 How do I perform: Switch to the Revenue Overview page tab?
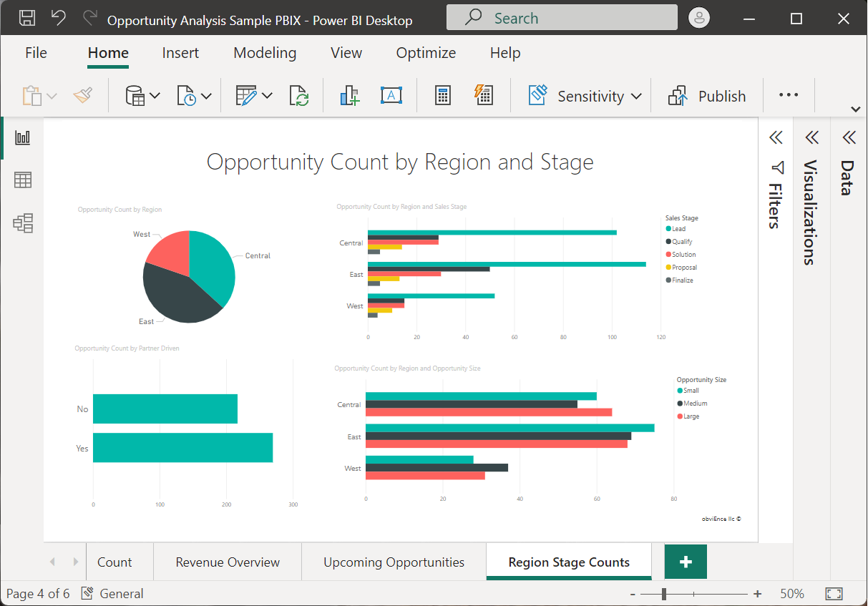[x=228, y=562]
